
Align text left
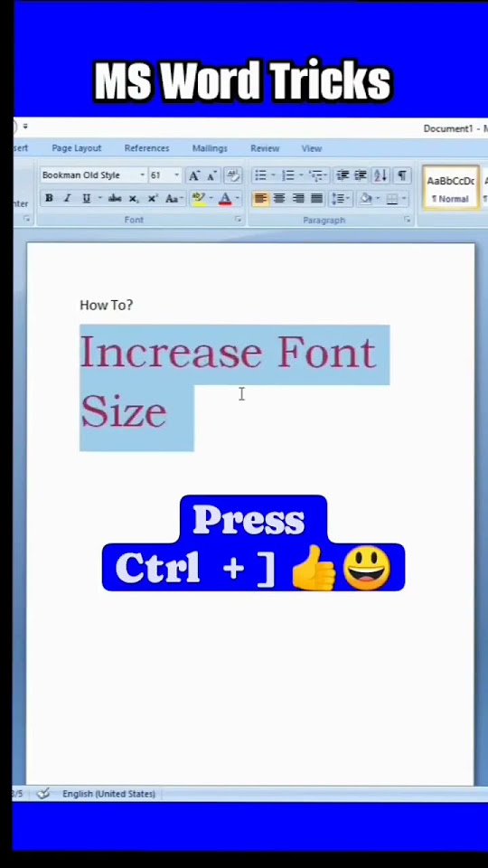pos(260,198)
